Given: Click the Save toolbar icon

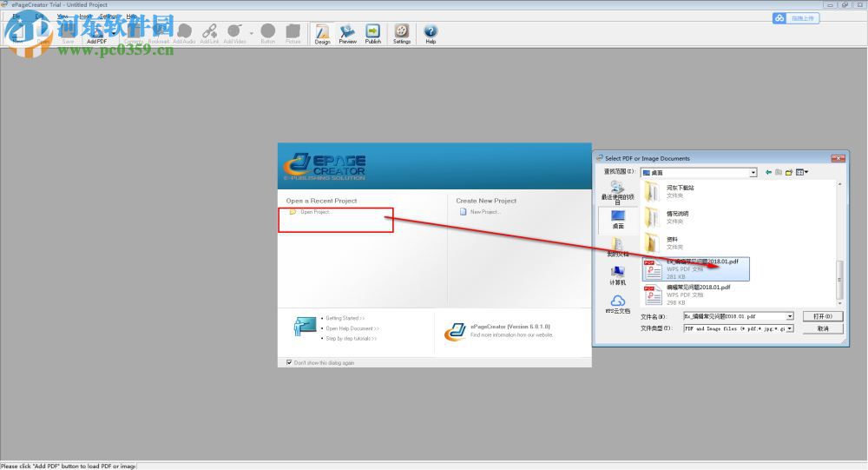Looking at the screenshot, I should coord(68,35).
